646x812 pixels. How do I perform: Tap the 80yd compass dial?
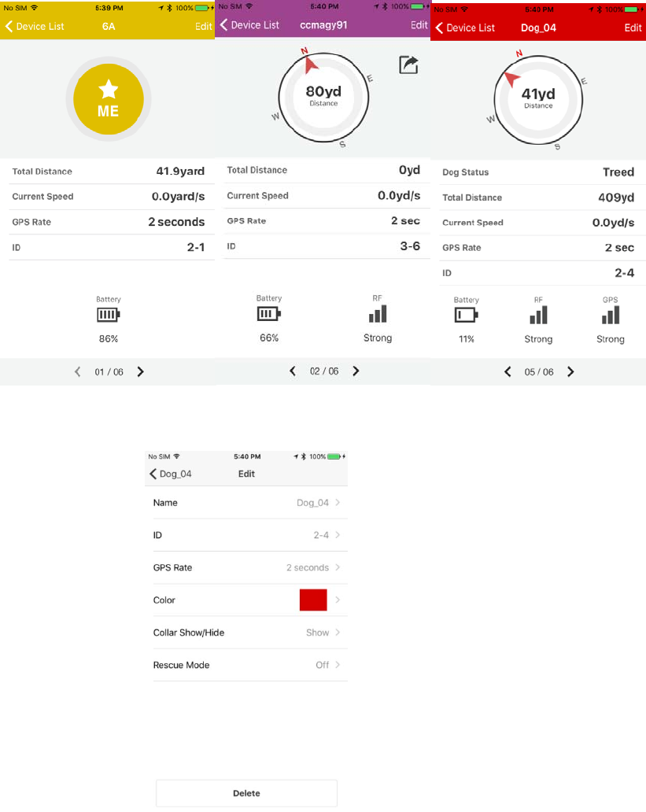(x=323, y=97)
